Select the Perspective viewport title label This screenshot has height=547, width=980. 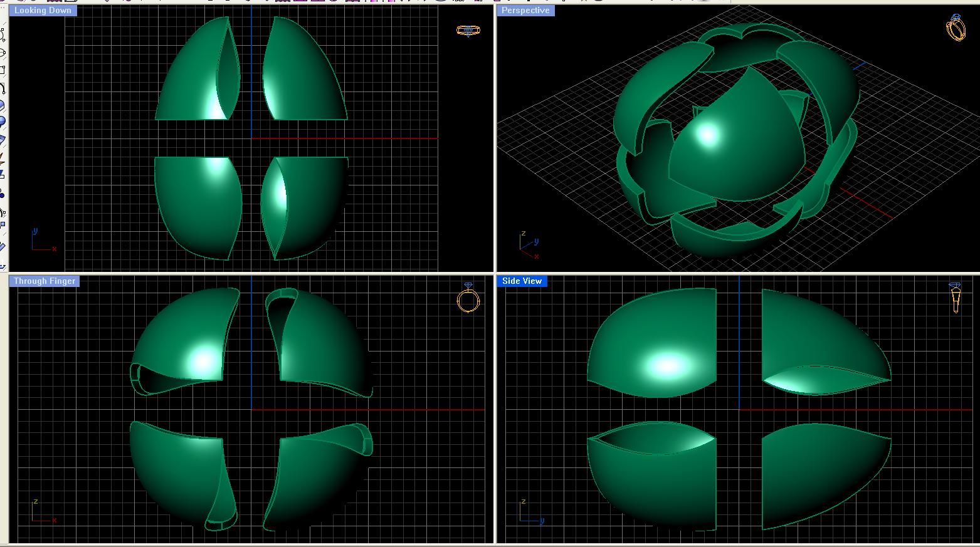(x=525, y=11)
